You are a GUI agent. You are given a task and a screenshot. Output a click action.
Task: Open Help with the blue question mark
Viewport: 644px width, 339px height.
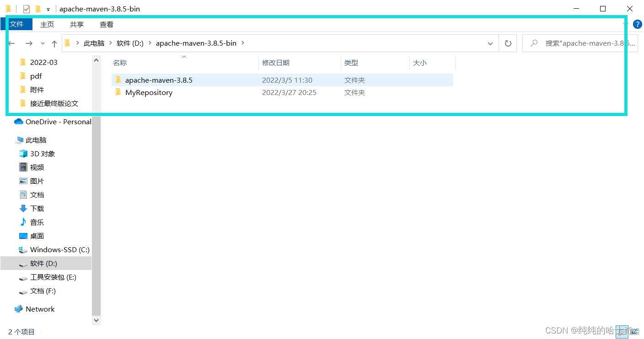click(637, 24)
